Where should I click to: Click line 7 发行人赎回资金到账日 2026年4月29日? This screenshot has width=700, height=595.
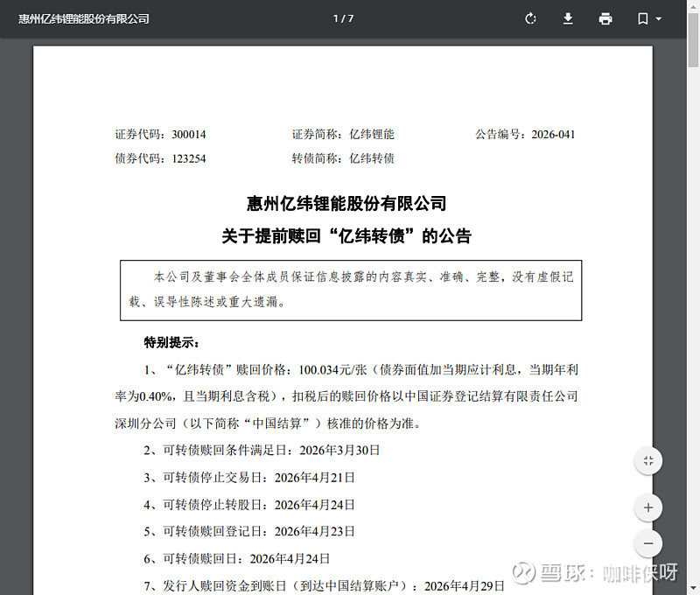pyautogui.click(x=324, y=585)
